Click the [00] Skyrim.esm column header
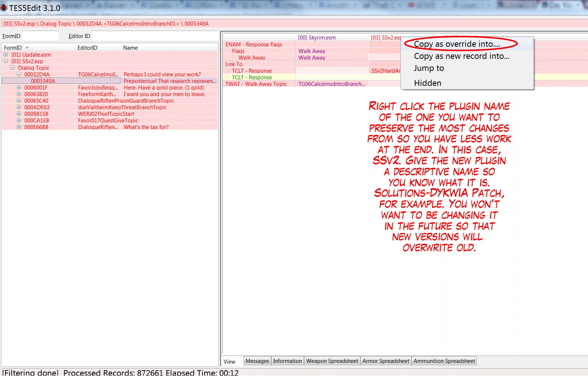Screen dimensions: 588x376 point(316,38)
